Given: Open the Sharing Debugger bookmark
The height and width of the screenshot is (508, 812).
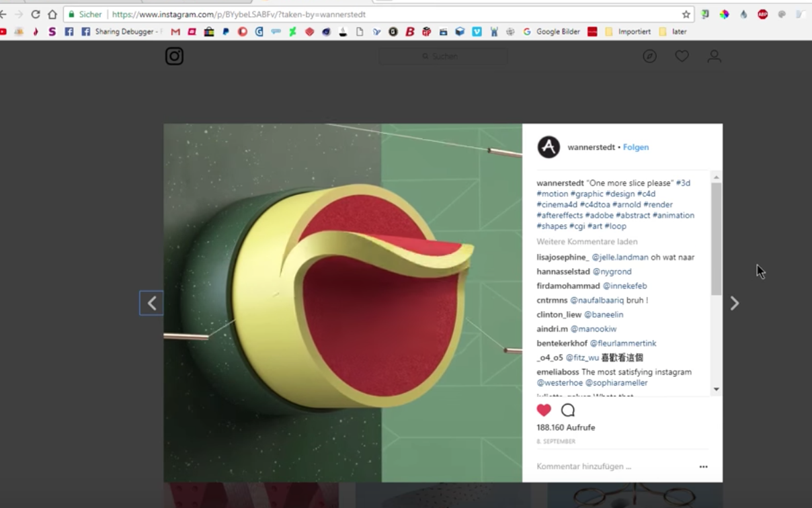Looking at the screenshot, I should click(x=122, y=32).
